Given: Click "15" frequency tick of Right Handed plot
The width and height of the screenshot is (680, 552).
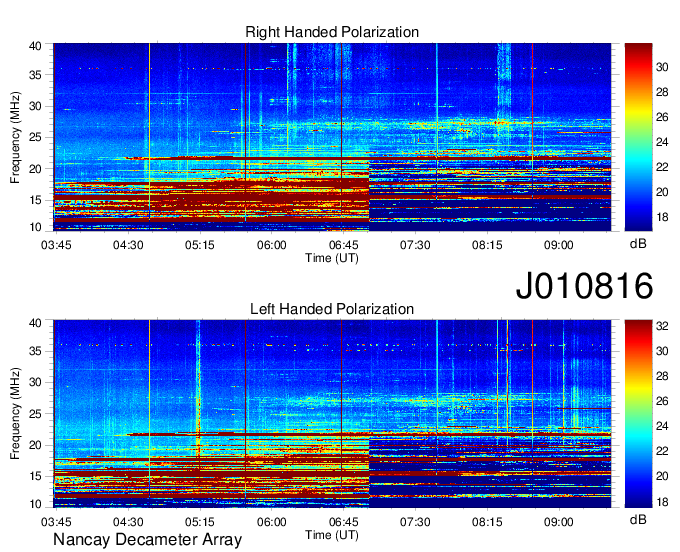Looking at the screenshot, I should tap(35, 200).
